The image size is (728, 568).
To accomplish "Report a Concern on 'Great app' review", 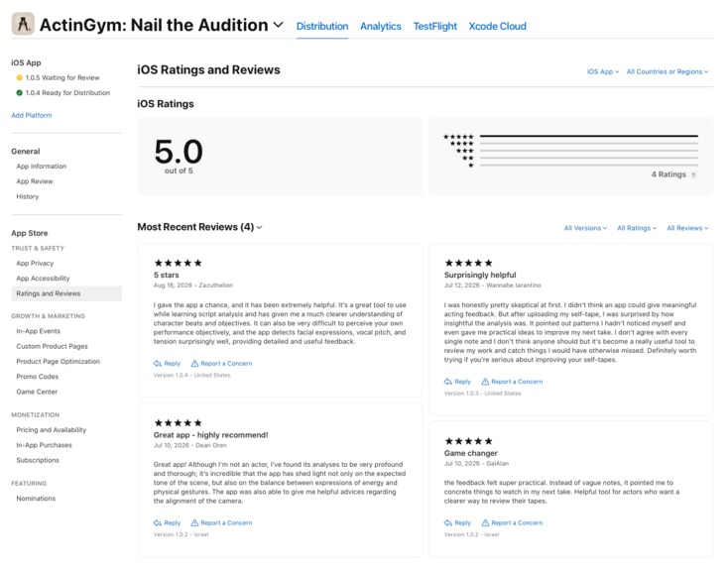I will click(x=222, y=523).
